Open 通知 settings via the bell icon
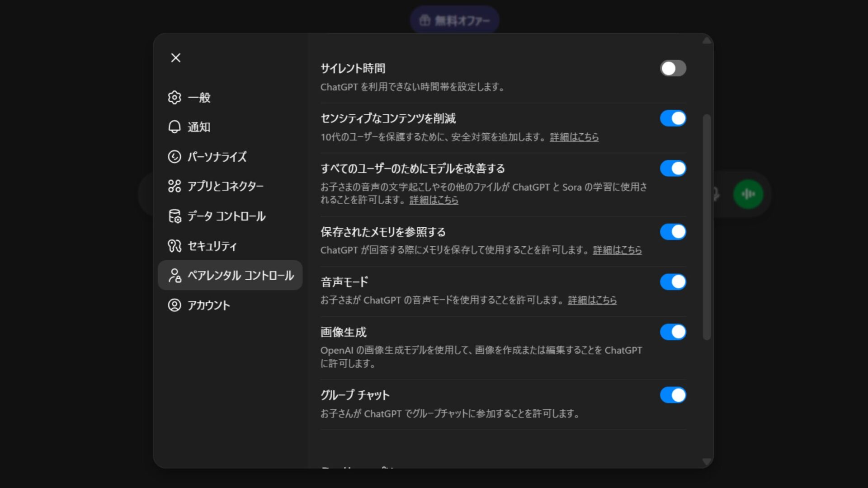 click(x=175, y=127)
